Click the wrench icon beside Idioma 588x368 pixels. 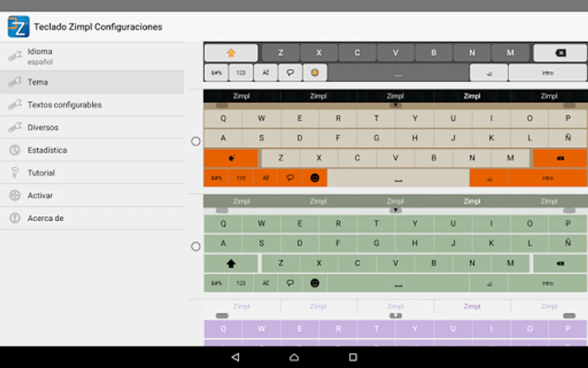[15, 56]
